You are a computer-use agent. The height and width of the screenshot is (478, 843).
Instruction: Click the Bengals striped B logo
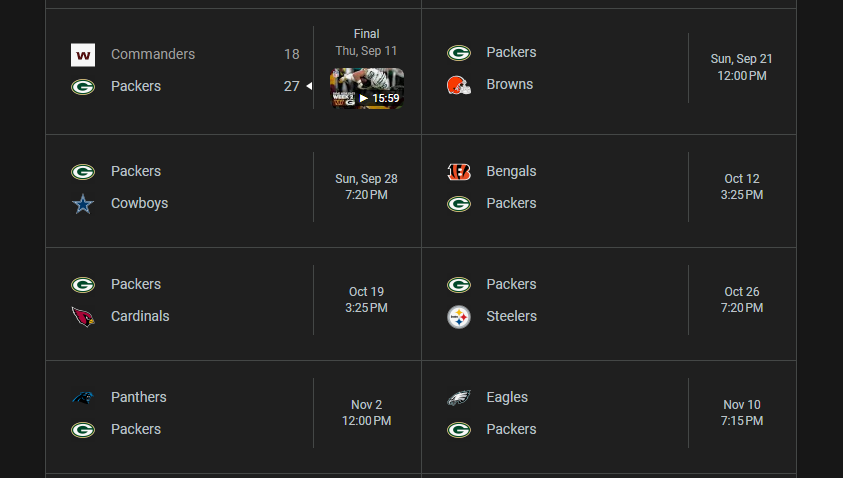(459, 172)
